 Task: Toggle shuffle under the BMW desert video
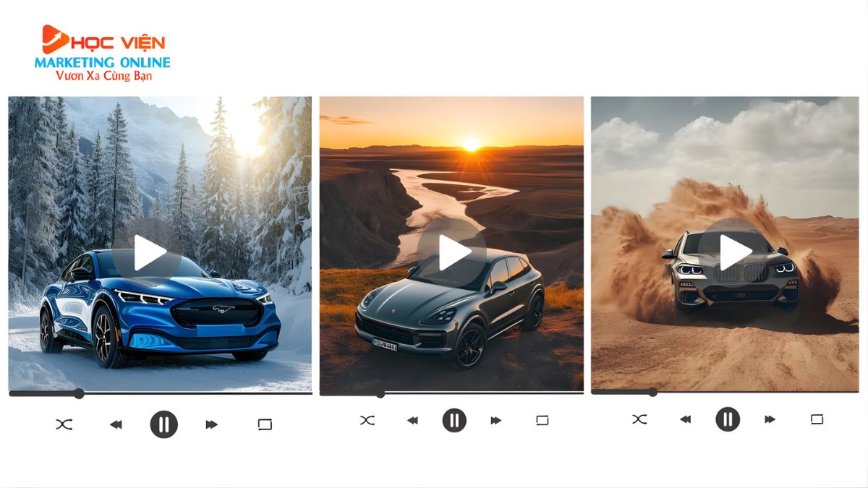click(x=639, y=419)
